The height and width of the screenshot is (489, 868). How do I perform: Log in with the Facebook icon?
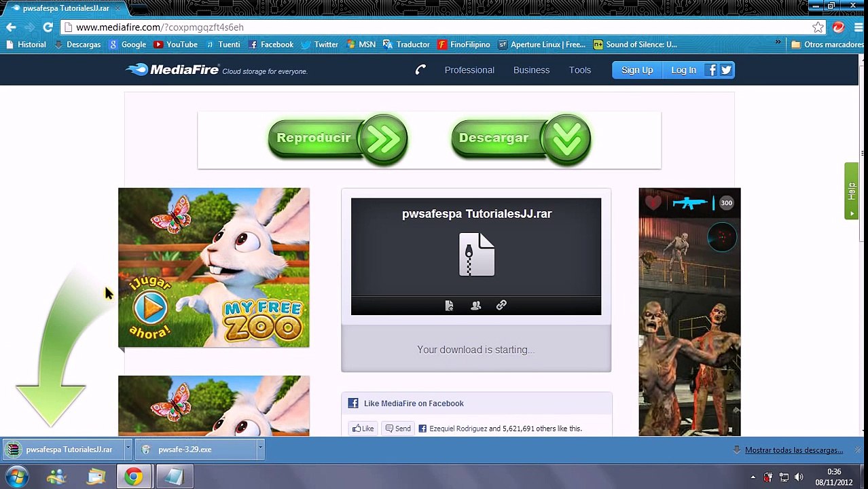pyautogui.click(x=712, y=70)
